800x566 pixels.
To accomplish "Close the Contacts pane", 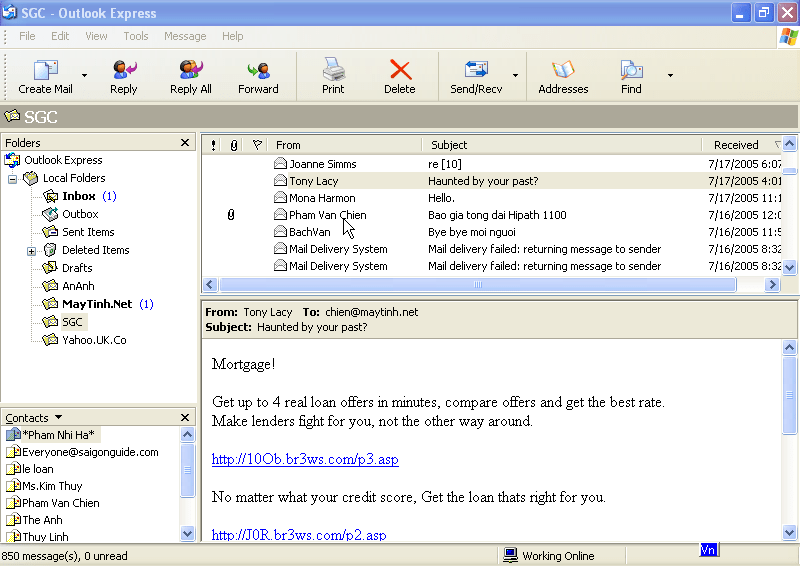I will [x=185, y=417].
